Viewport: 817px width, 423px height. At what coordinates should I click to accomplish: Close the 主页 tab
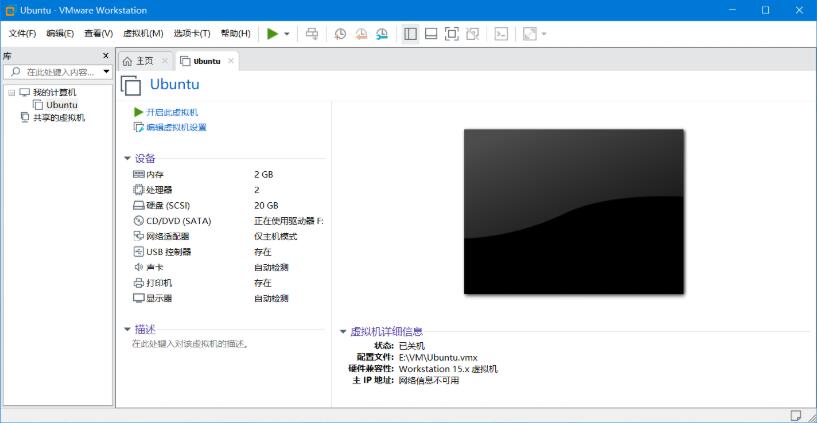[x=165, y=61]
